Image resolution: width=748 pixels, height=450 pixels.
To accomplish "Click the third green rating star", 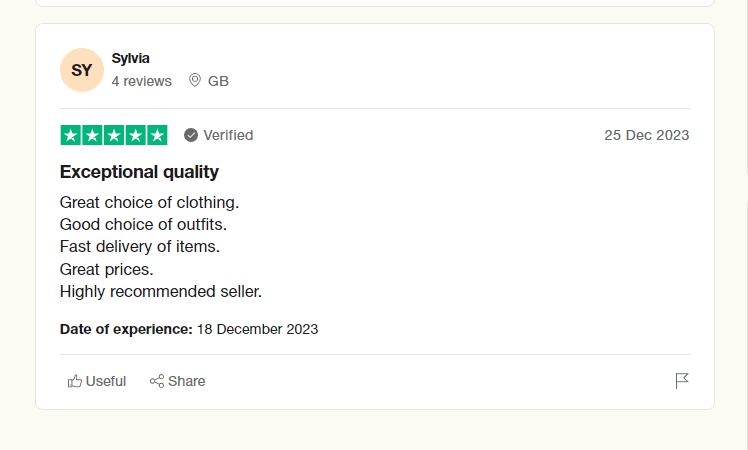I will pyautogui.click(x=114, y=135).
